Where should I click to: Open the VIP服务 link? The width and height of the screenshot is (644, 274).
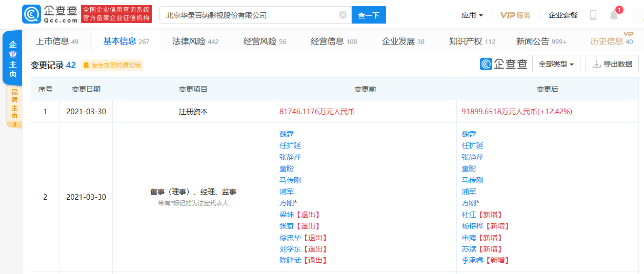click(x=515, y=15)
